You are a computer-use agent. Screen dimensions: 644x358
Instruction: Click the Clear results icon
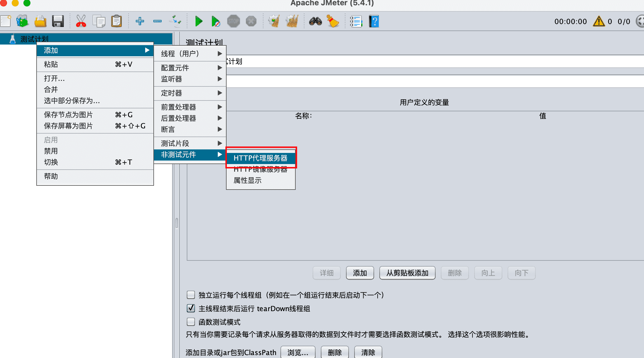(x=274, y=21)
